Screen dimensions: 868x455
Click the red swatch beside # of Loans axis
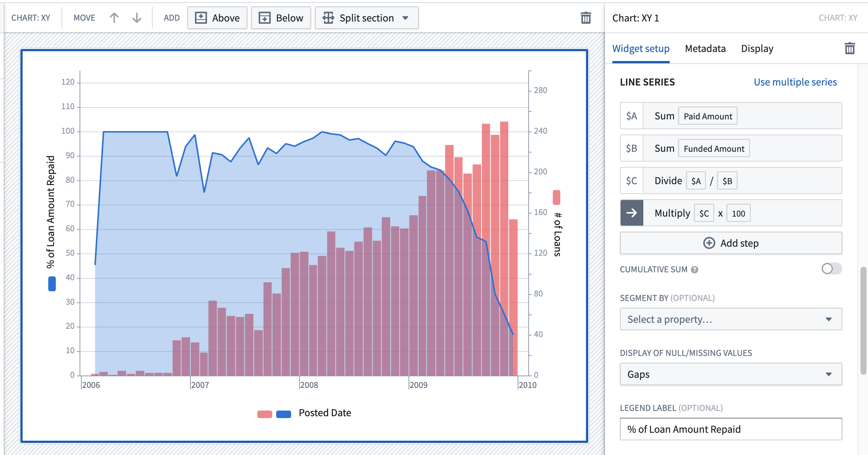557,197
